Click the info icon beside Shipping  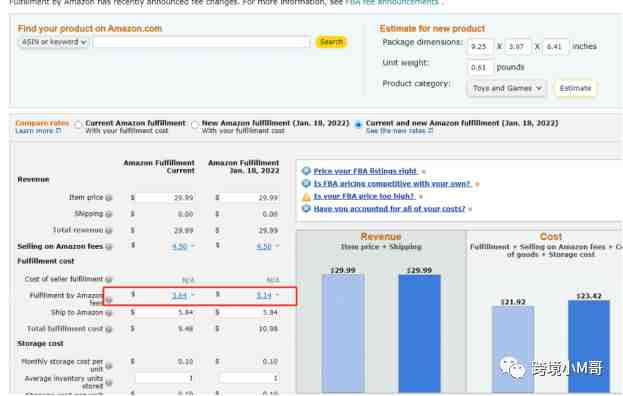109,214
